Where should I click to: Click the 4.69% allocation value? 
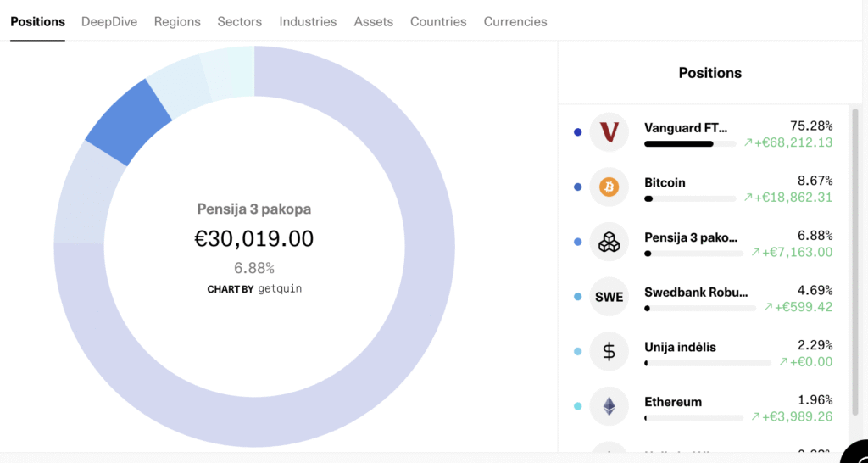[x=815, y=290]
